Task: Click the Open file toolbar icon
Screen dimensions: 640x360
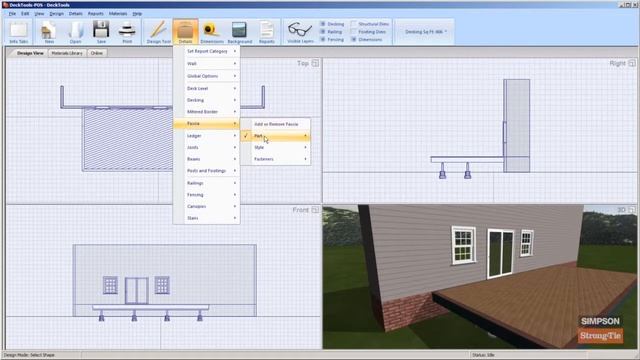Action: 76,32
